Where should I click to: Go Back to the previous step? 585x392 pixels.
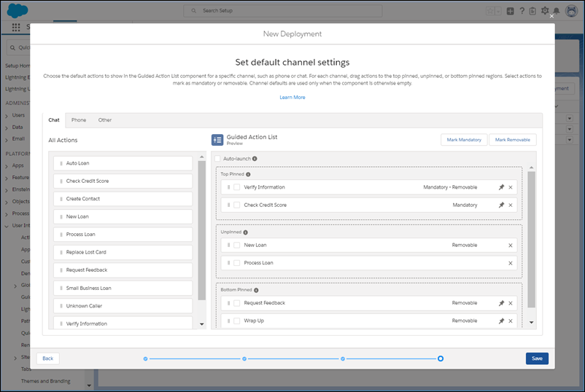(x=47, y=358)
